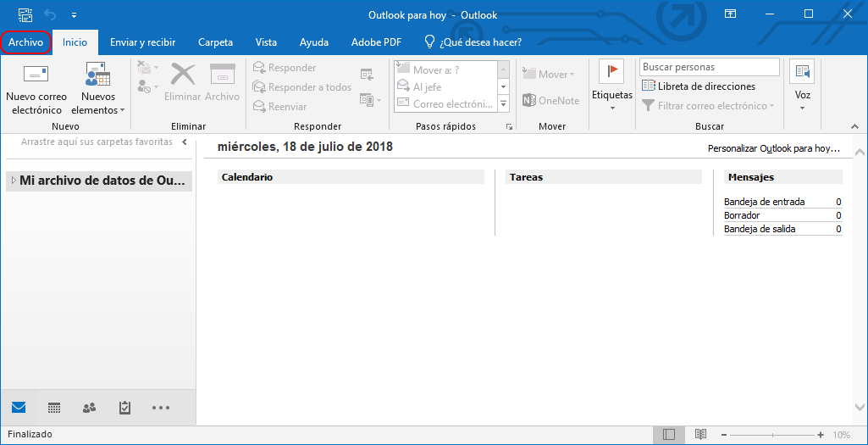This screenshot has width=868, height=445.
Task: Click the Buscar personas search field
Action: [709, 67]
